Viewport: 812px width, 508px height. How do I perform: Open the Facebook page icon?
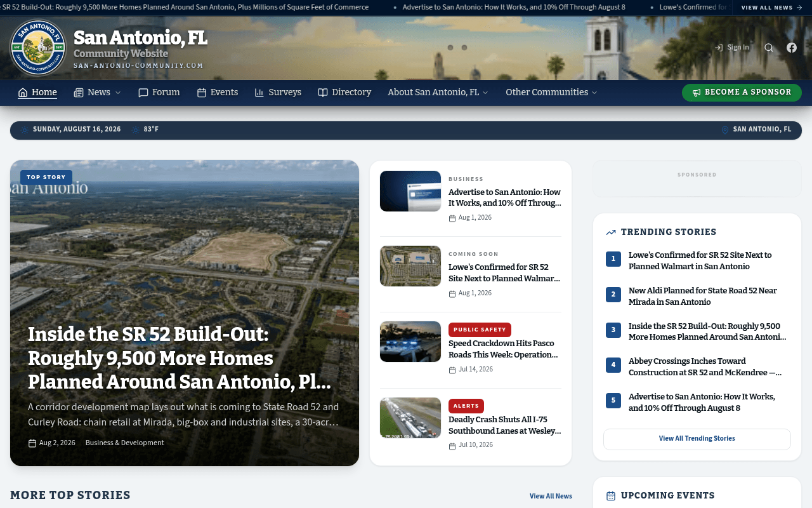coord(792,48)
